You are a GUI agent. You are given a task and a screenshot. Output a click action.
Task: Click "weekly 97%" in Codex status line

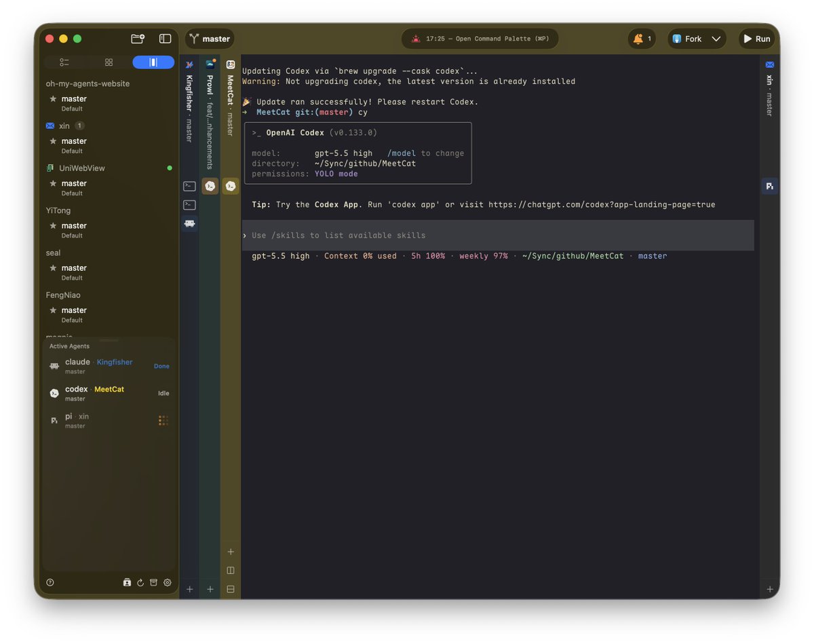click(484, 256)
